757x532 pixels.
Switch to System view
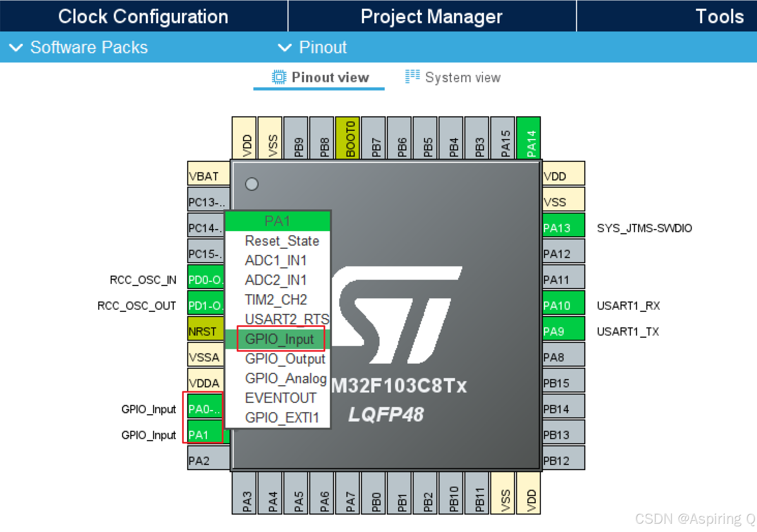(453, 77)
